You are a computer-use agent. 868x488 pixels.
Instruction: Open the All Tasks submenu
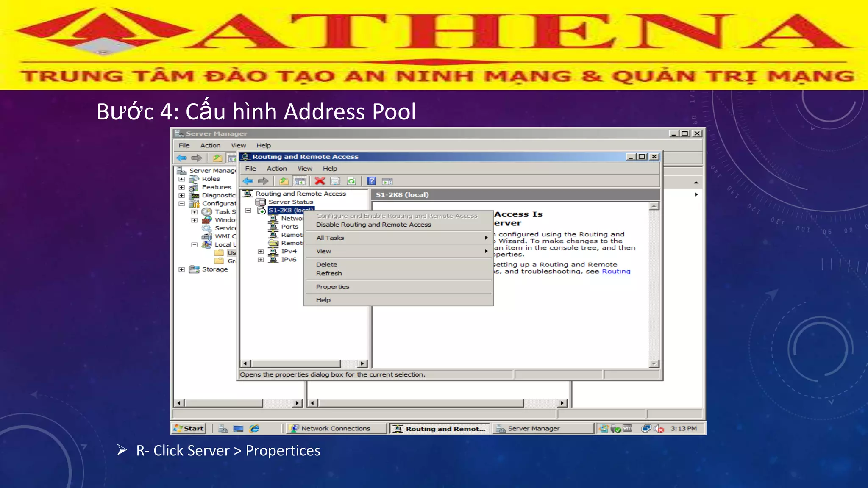pos(398,238)
